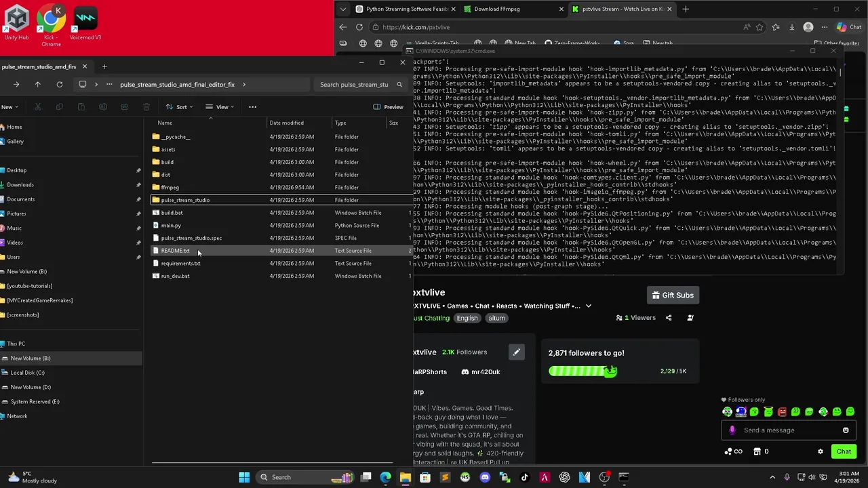Open the Edge tab search dropdown arrow
The height and width of the screenshot is (488, 868).
click(x=343, y=9)
